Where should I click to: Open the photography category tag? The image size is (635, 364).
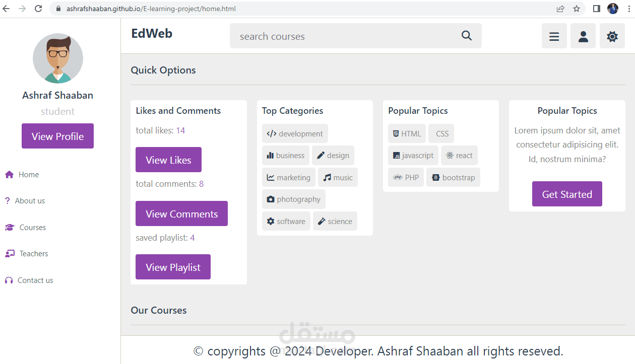coord(293,199)
